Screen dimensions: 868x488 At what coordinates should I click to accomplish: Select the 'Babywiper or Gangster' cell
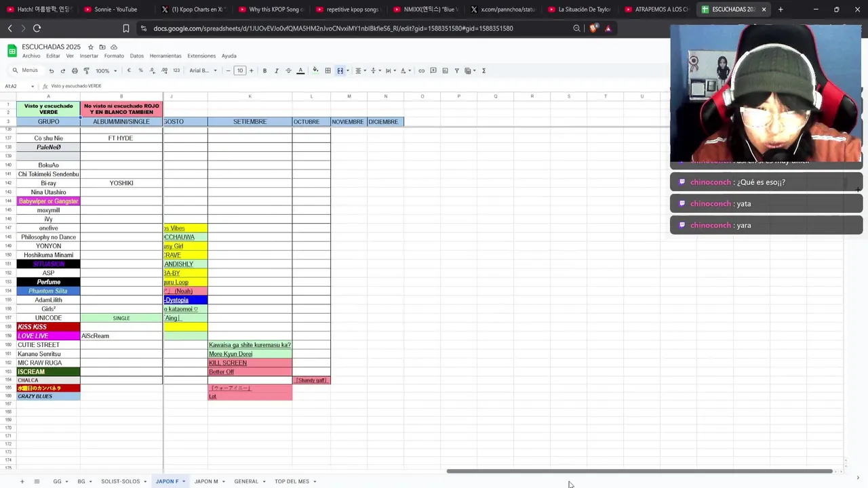(x=48, y=201)
